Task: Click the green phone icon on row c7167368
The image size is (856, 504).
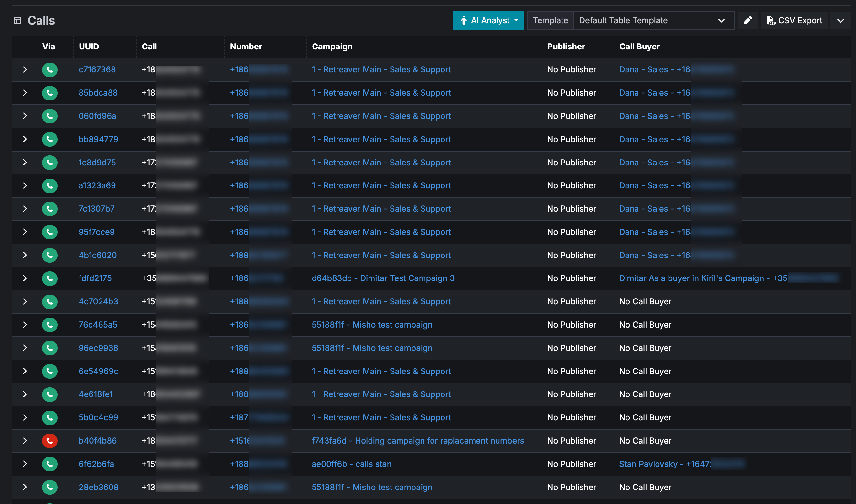Action: pos(49,69)
